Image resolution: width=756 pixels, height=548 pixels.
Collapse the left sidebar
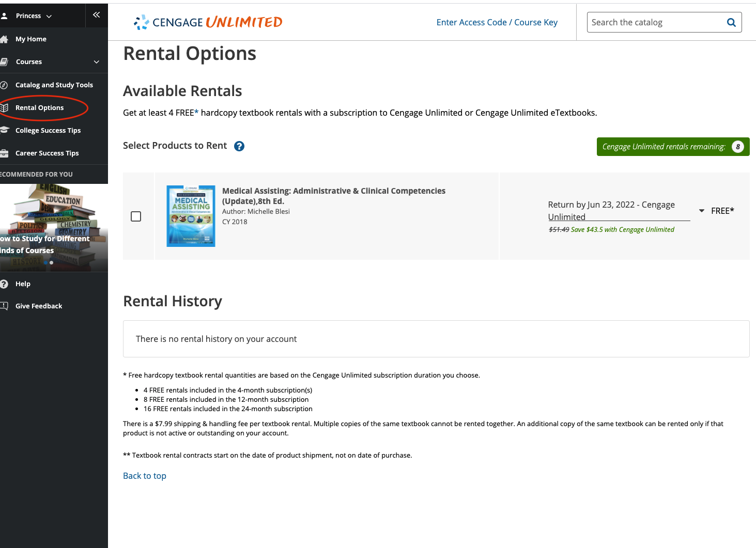tap(96, 14)
